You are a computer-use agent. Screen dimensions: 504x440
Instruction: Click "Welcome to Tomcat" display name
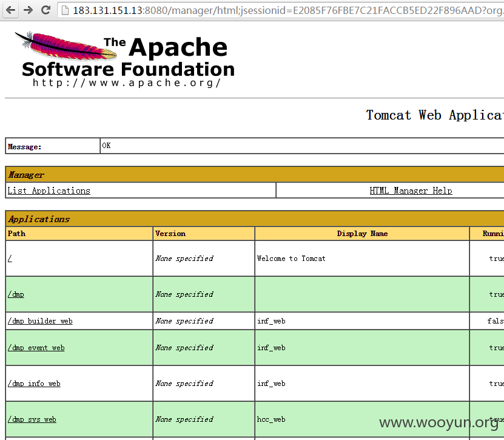[x=291, y=259]
